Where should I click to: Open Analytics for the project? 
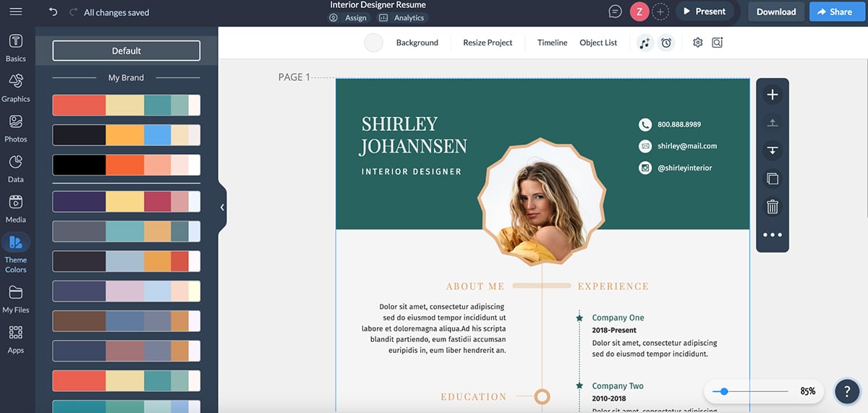tap(402, 18)
